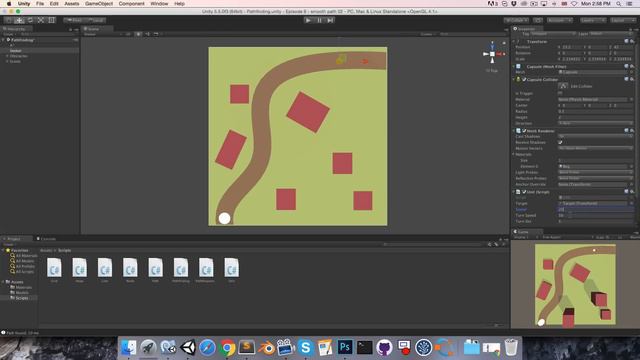Open the Transform component settings gear
The height and width of the screenshot is (360, 640).
(x=632, y=42)
